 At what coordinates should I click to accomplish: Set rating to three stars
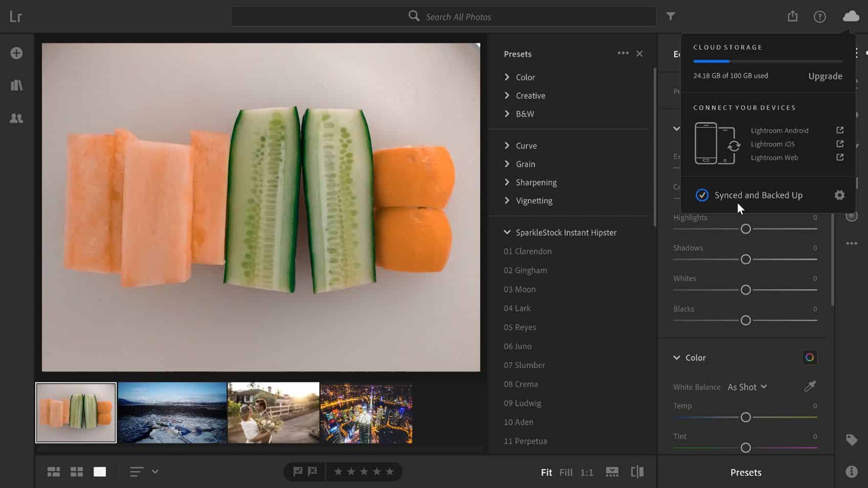point(364,472)
